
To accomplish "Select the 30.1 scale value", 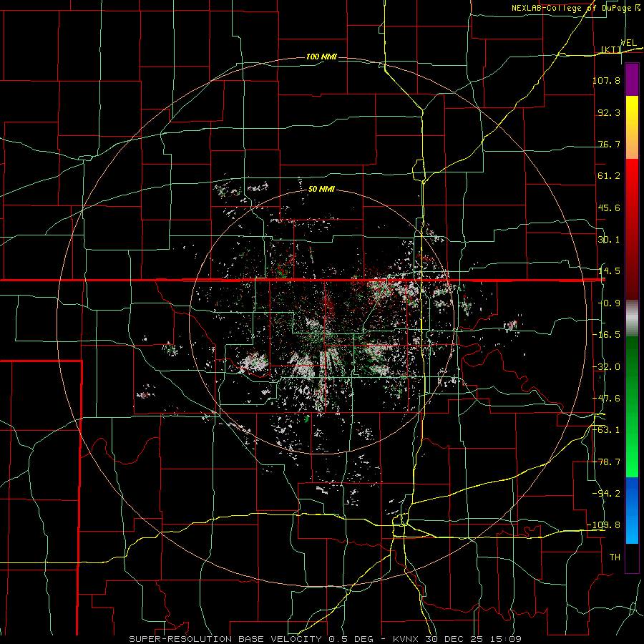I will click(x=609, y=240).
